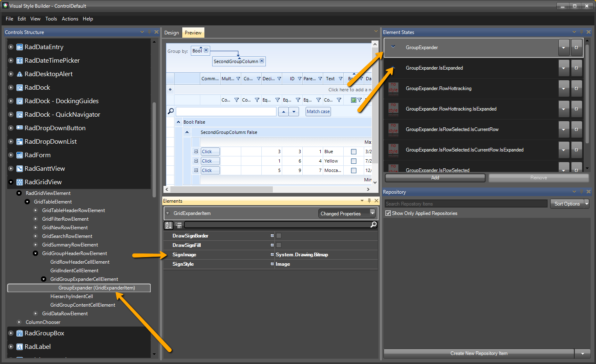Remove SecondGroupColumn grouping with its X icon
The height and width of the screenshot is (364, 596).
click(262, 61)
